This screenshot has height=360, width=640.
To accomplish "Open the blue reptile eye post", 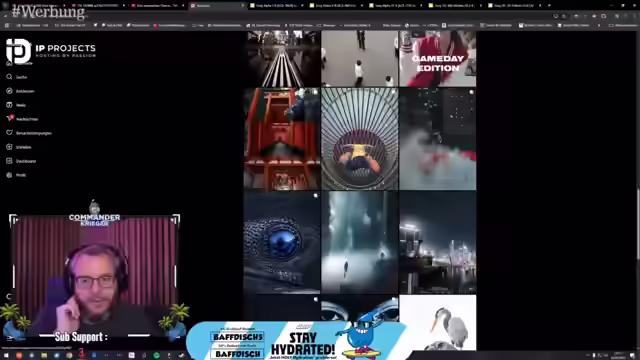I will click(x=282, y=242).
